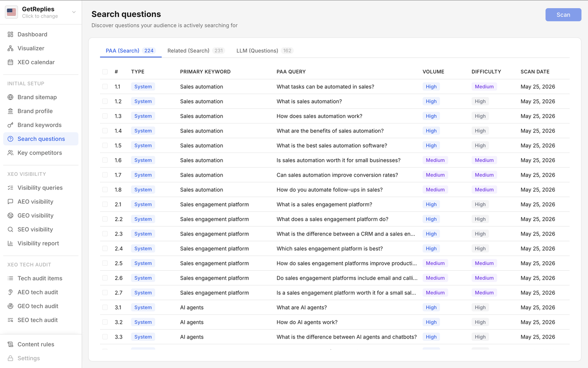
Task: Click the Content rules icon
Action: (x=11, y=344)
